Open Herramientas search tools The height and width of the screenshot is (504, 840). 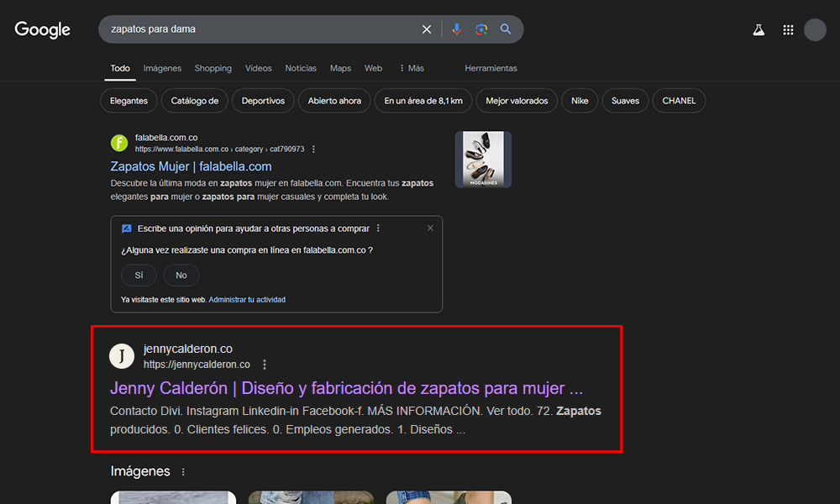click(x=491, y=69)
